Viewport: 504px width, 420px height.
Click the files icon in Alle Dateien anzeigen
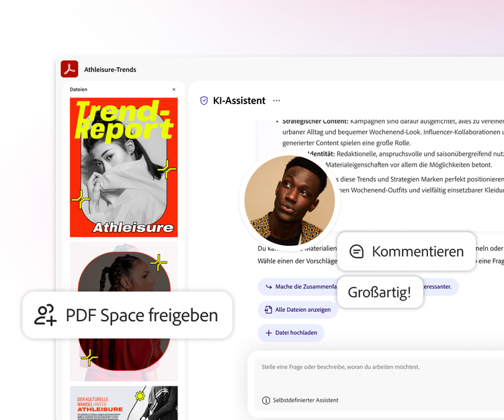(268, 310)
